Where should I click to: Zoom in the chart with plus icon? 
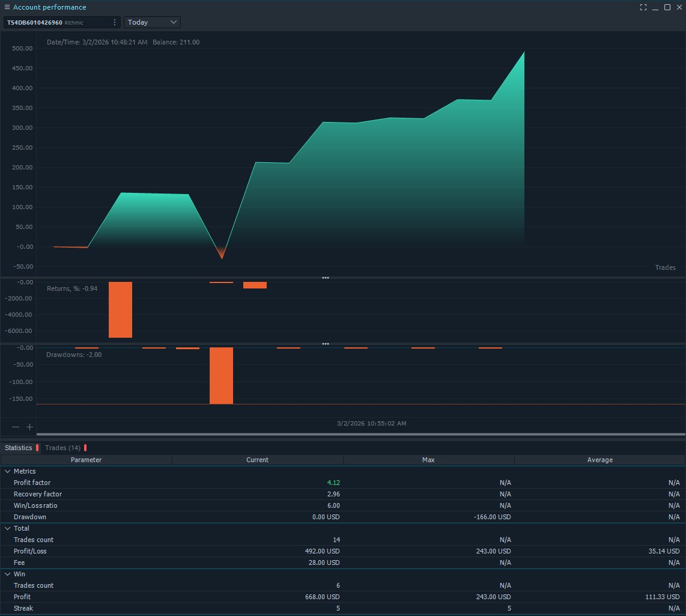pyautogui.click(x=29, y=427)
